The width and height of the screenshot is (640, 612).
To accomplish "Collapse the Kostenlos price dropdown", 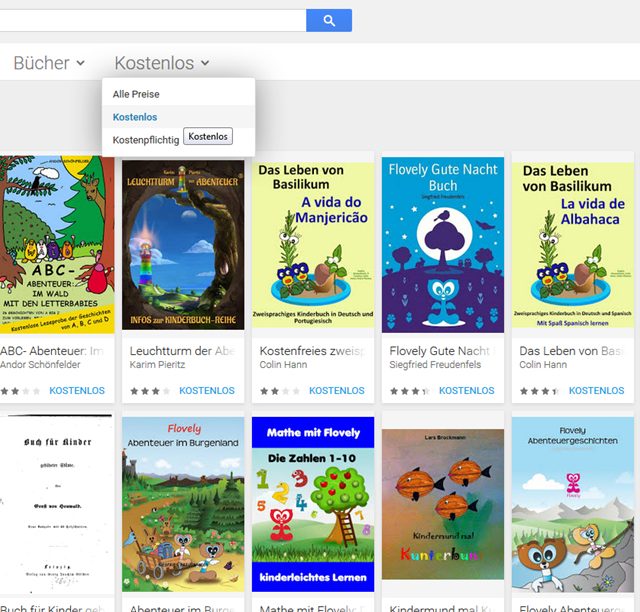I will tap(162, 63).
